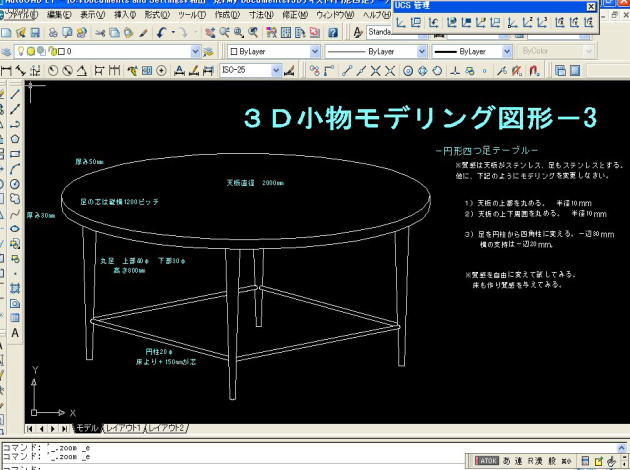Select the Arc draw tool
Image resolution: width=630 pixels, height=470 pixels.
click(x=15, y=169)
